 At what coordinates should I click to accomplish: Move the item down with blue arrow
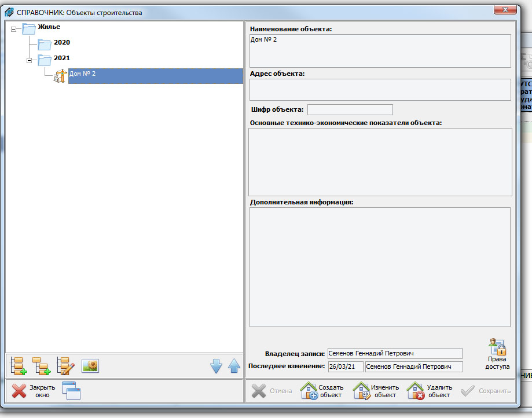(216, 366)
